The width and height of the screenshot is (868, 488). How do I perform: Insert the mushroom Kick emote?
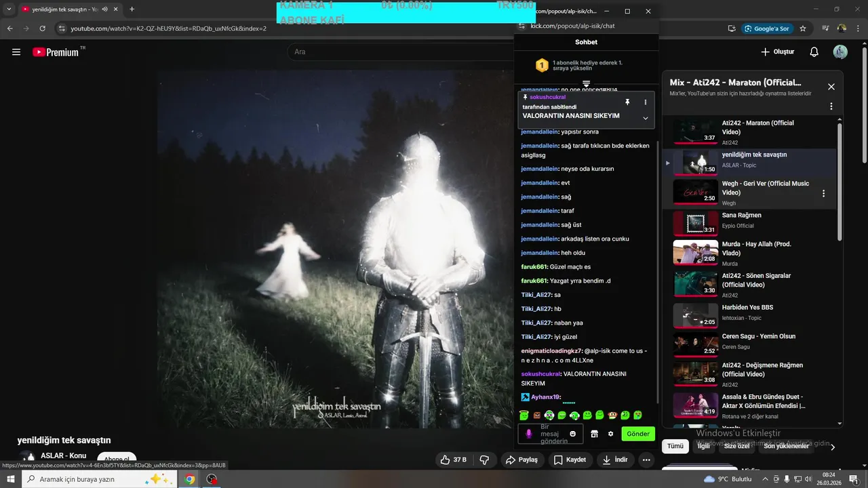(612, 415)
